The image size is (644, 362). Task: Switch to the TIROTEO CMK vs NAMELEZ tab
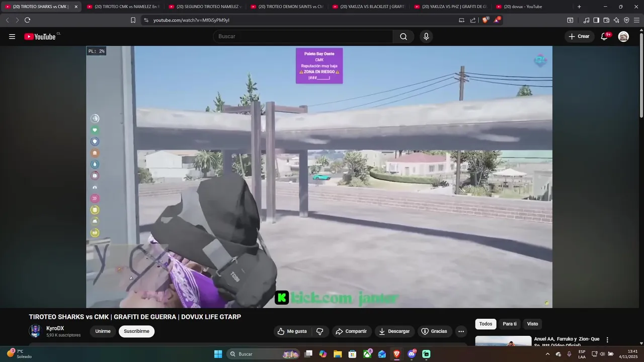point(123,7)
